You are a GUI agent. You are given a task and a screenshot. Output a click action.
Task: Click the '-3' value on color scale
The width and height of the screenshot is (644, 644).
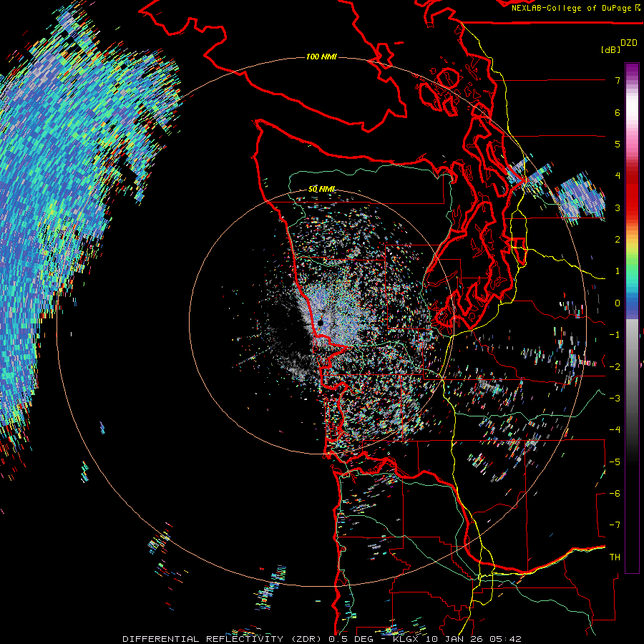tap(615, 399)
